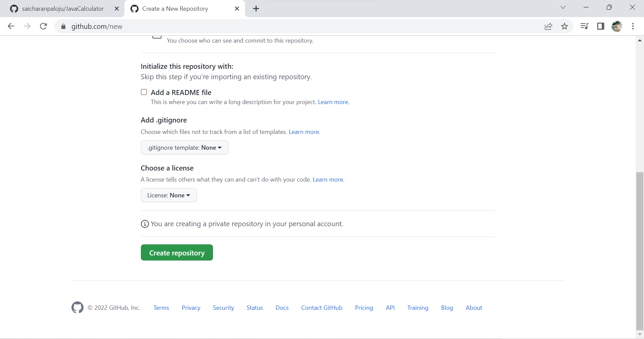This screenshot has height=339, width=644.
Task: Open the side panel icon
Action: (600, 27)
